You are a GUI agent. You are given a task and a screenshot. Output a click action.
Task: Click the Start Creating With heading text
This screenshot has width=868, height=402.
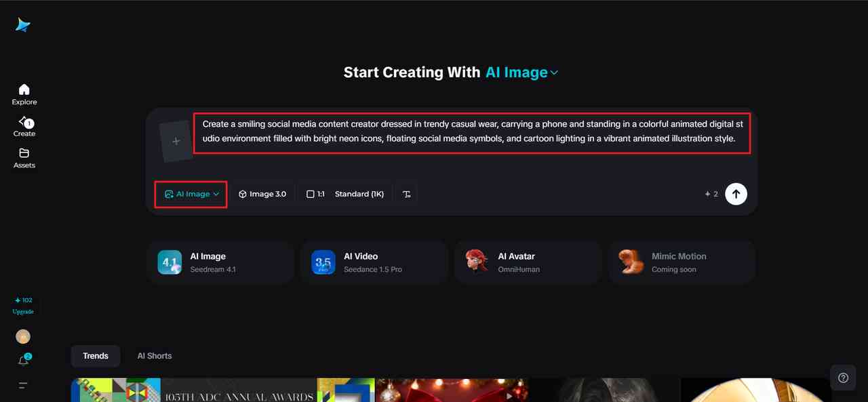[412, 73]
